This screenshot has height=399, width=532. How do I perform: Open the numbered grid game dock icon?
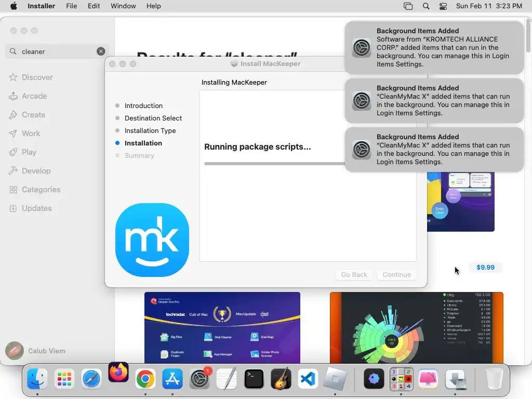401,379
